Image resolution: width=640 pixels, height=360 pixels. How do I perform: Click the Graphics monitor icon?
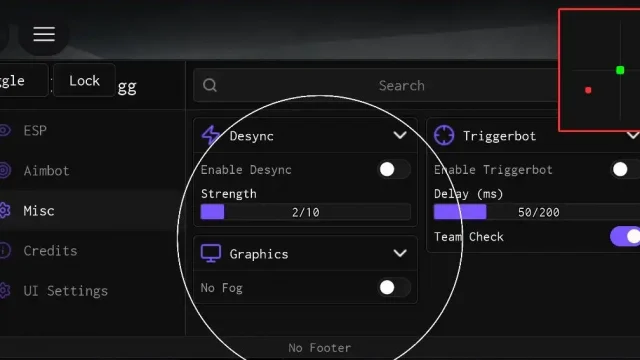[211, 253]
